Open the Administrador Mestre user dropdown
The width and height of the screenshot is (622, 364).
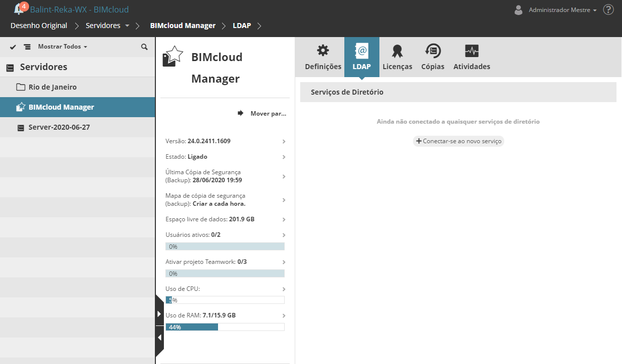(563, 10)
